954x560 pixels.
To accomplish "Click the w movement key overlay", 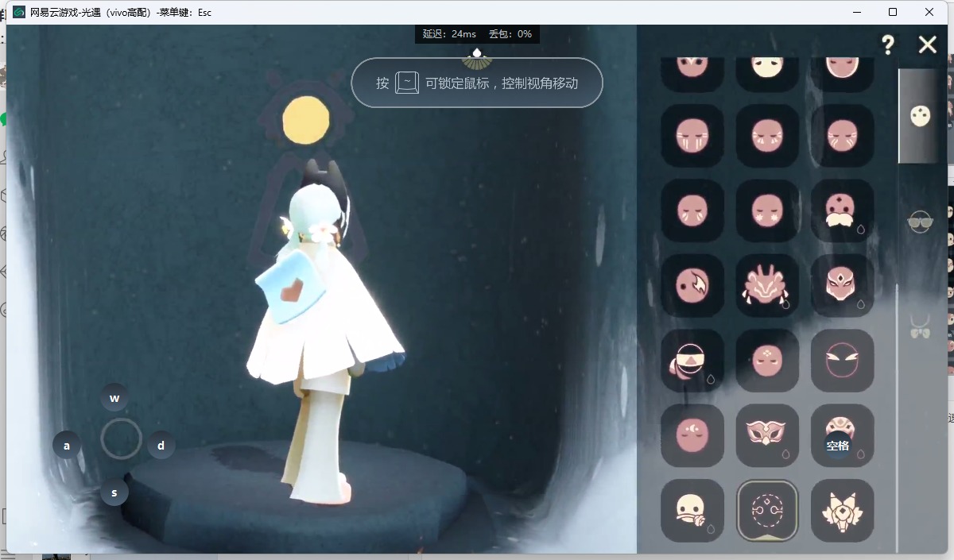I will click(114, 398).
